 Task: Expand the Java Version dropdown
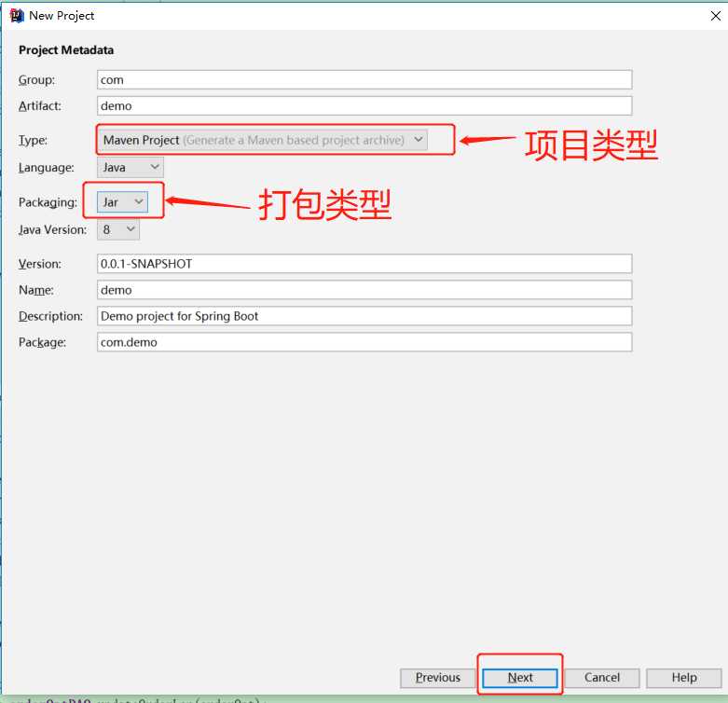pos(118,229)
